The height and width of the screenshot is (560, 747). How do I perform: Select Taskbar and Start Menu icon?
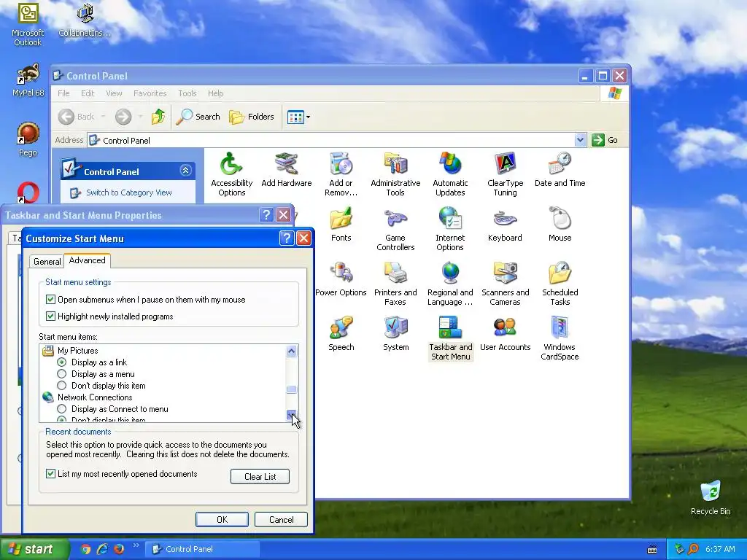[x=450, y=338]
